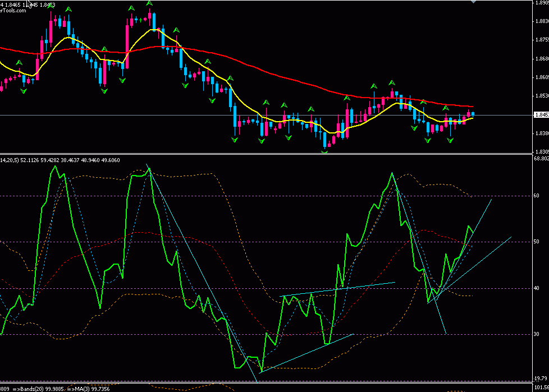Screen dimensions: 549x392
Task: Click the gray chart shift triangle marker
Action: tap(474, 2)
